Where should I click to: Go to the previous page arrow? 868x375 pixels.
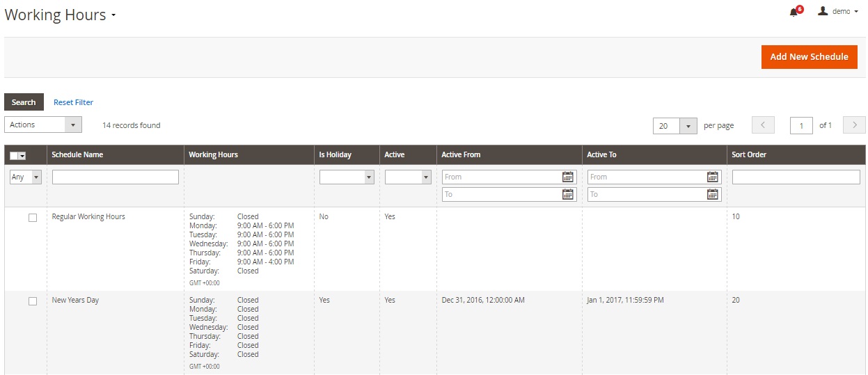(x=763, y=125)
